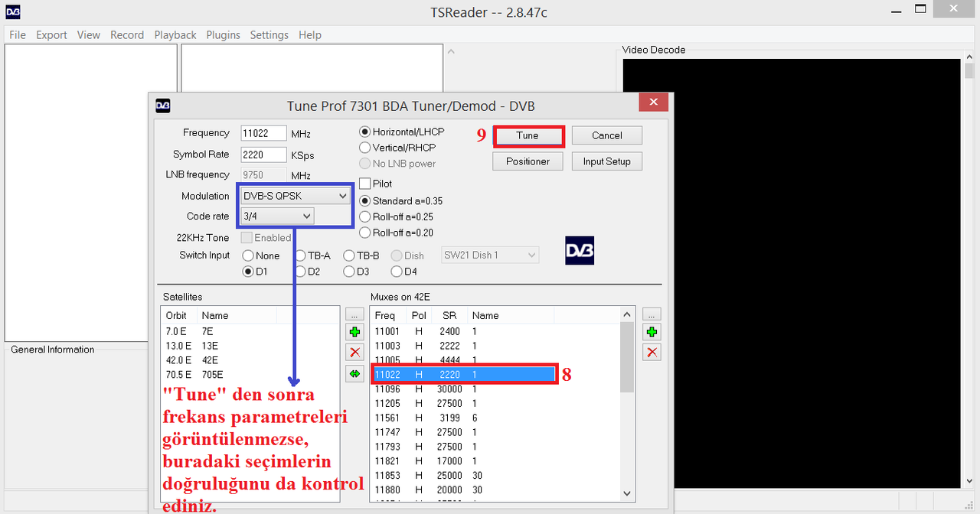
Task: Click the green arrows icon beside Satellites list
Action: (354, 373)
